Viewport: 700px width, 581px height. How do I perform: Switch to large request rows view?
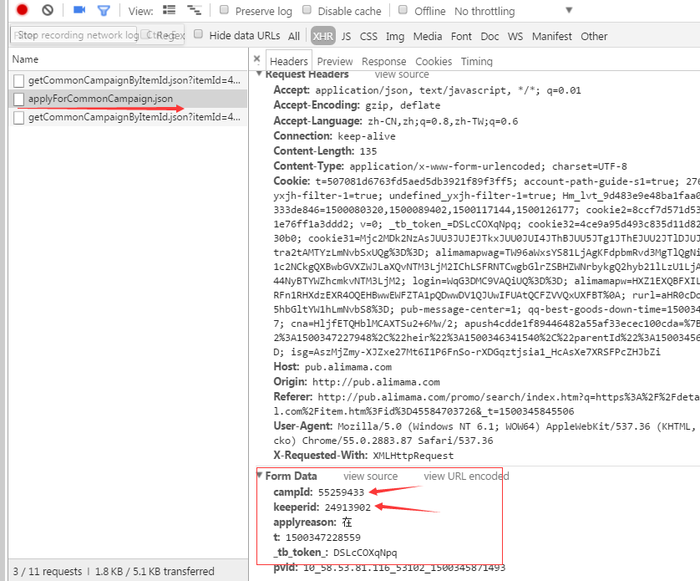(x=169, y=10)
